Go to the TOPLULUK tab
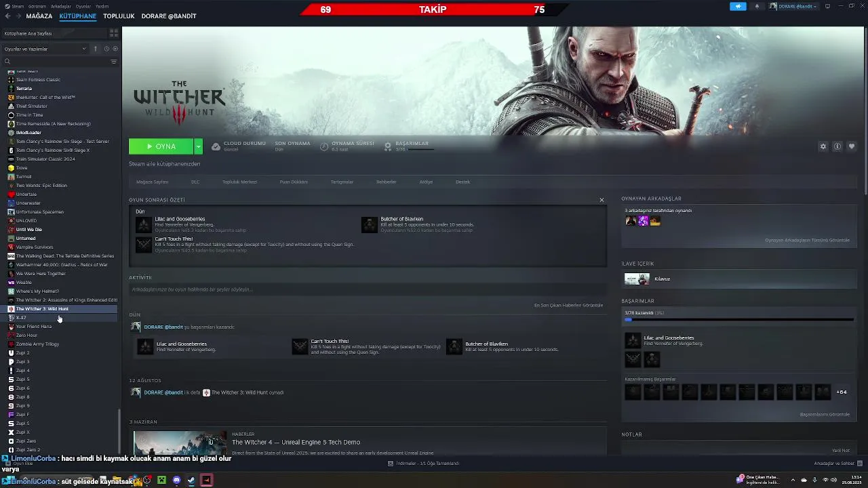This screenshot has height=488, width=868. pos(119,16)
